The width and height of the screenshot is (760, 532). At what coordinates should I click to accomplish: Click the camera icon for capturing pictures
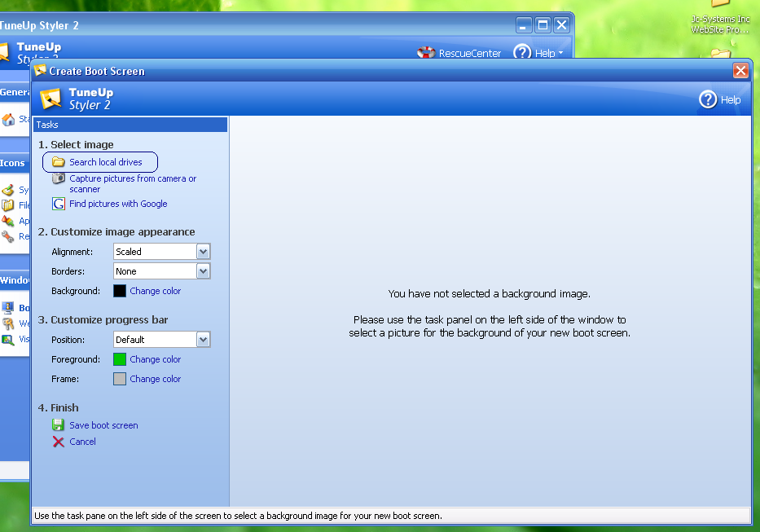(58, 178)
